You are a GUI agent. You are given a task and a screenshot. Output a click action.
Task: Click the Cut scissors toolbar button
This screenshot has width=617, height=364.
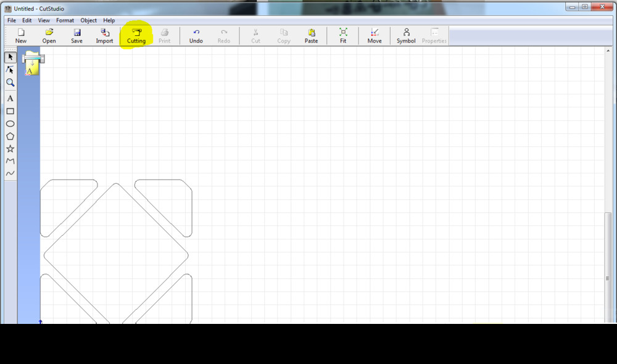tap(256, 36)
